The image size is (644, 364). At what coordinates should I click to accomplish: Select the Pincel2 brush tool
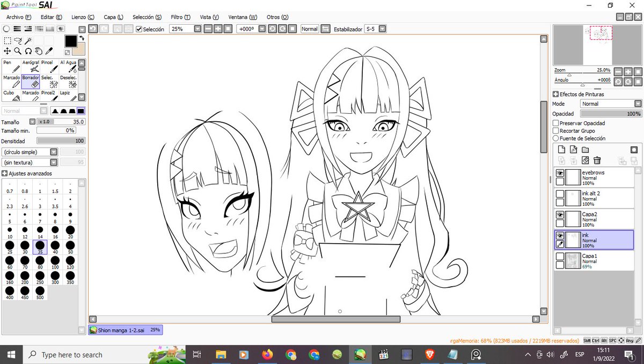point(49,96)
